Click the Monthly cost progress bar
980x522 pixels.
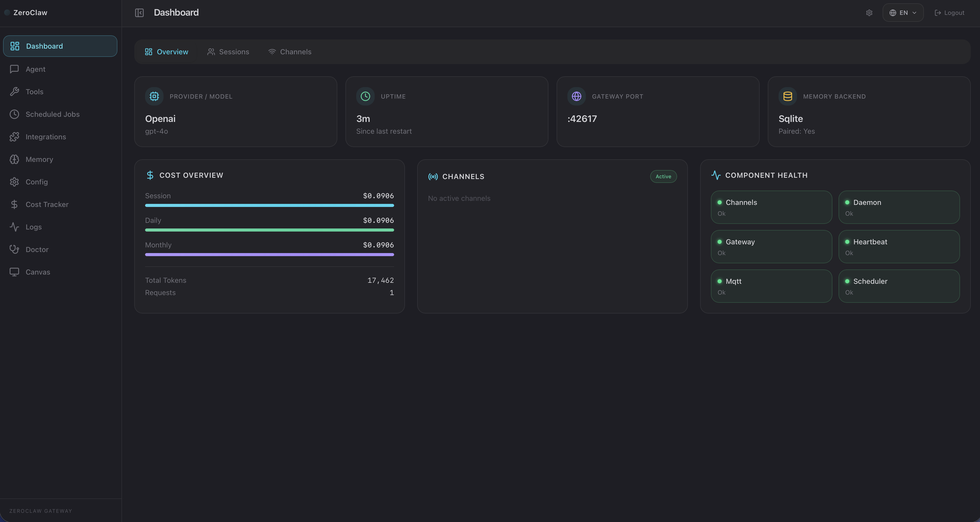point(269,254)
